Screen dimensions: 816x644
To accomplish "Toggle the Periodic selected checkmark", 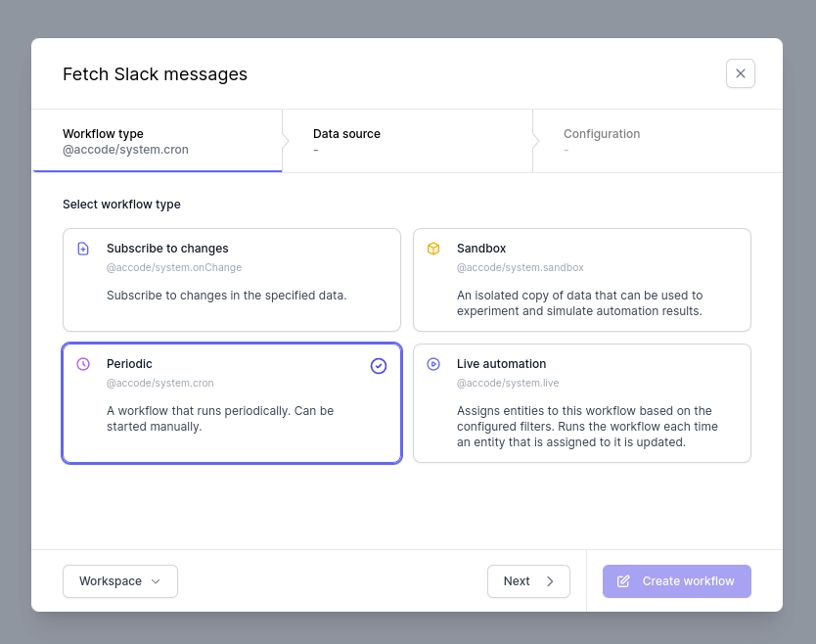I will click(x=379, y=366).
